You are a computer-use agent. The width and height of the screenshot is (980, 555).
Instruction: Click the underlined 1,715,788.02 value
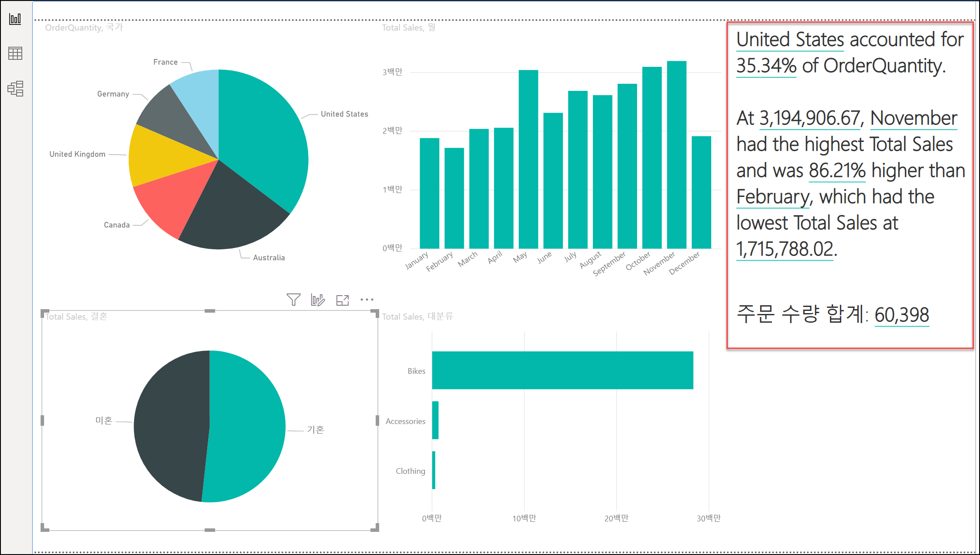[785, 249]
